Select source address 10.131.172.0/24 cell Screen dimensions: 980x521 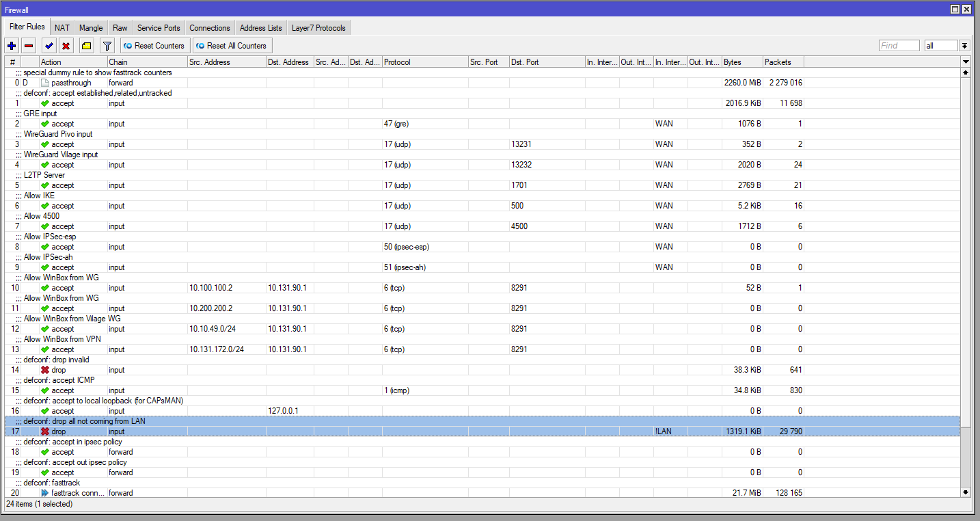tap(227, 349)
